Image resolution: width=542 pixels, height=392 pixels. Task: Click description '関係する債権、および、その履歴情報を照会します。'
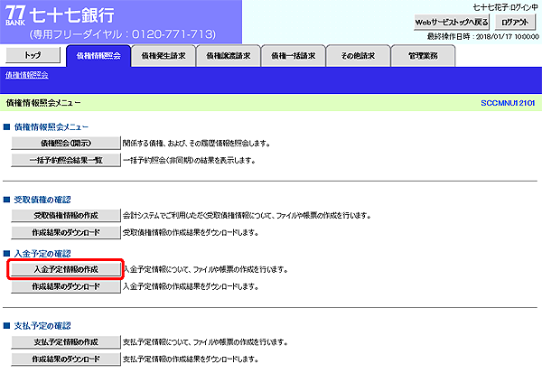click(x=197, y=143)
